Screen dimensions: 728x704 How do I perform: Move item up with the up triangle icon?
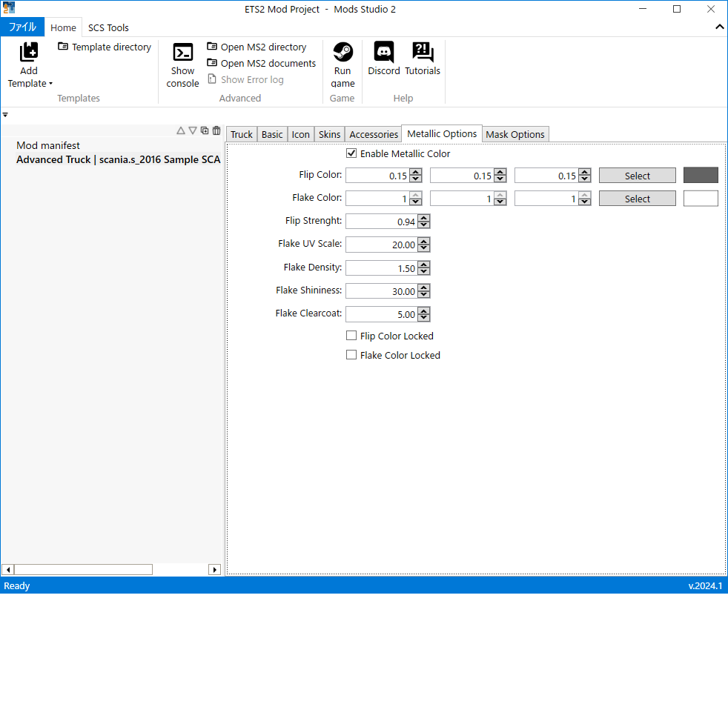click(x=181, y=130)
